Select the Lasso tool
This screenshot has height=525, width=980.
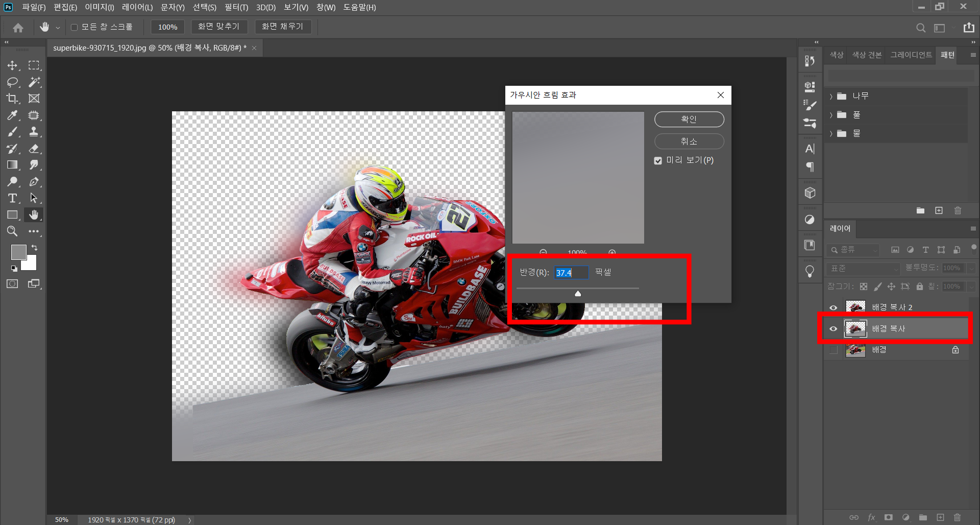[x=12, y=82]
